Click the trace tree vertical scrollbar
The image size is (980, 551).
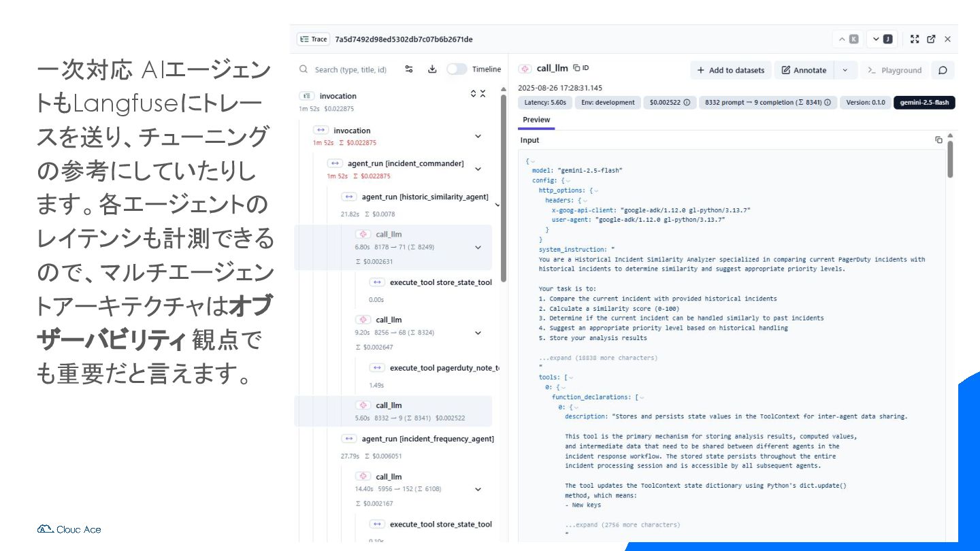(x=503, y=188)
